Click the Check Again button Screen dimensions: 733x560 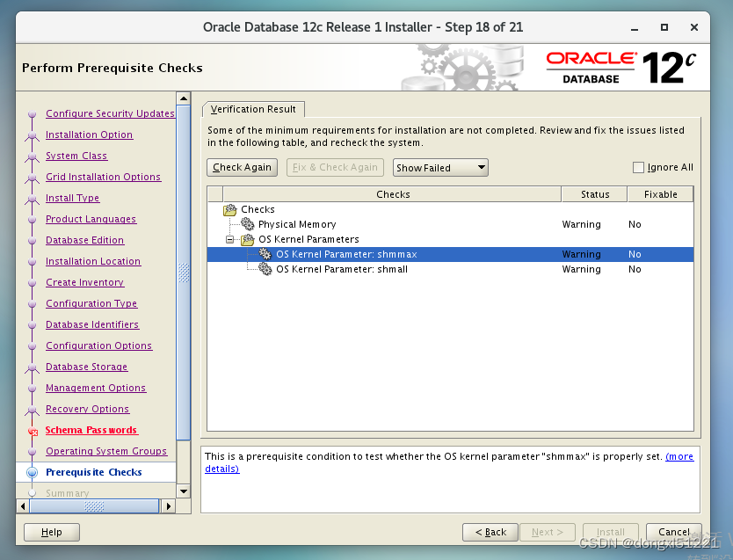click(x=242, y=167)
